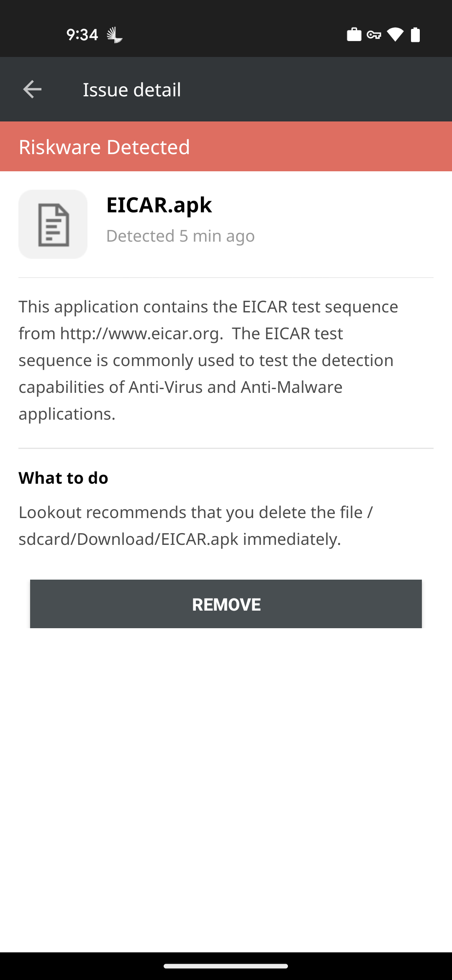Tap the Riskware Detected banner
This screenshot has width=452, height=980.
tap(226, 147)
